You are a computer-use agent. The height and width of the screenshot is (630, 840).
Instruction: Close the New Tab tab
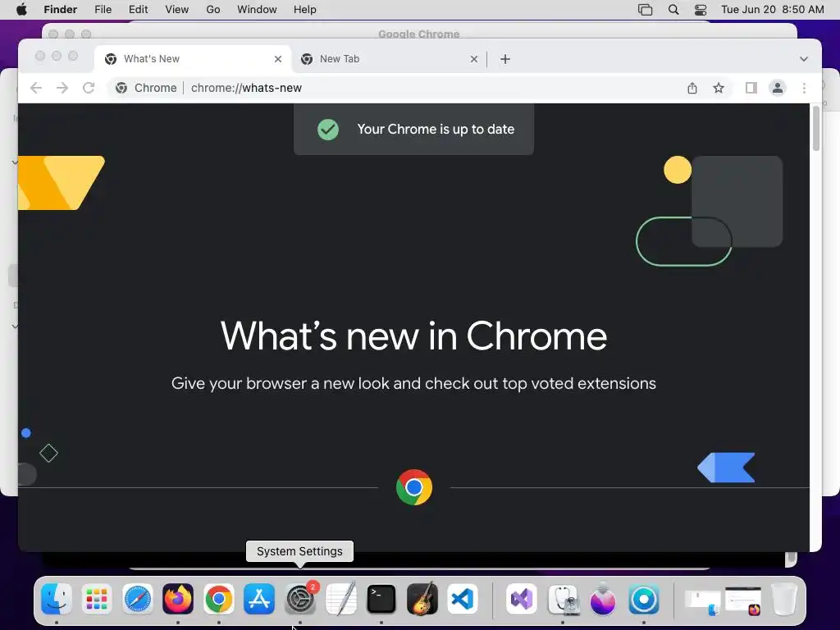(x=473, y=59)
